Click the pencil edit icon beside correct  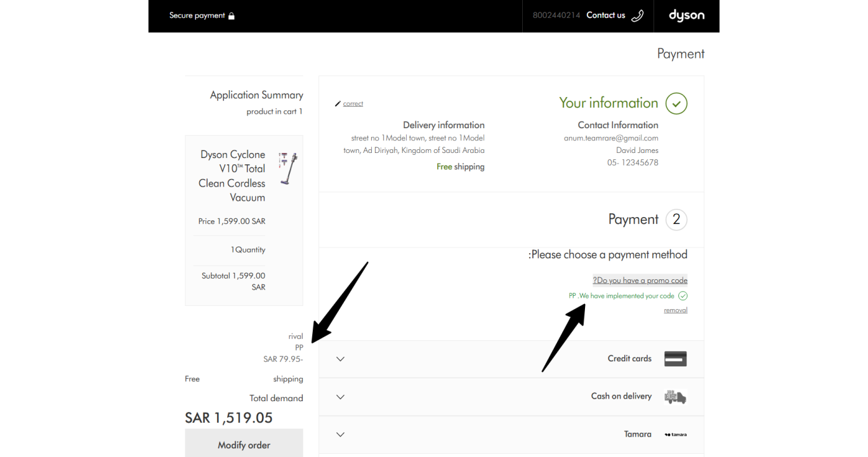point(338,103)
